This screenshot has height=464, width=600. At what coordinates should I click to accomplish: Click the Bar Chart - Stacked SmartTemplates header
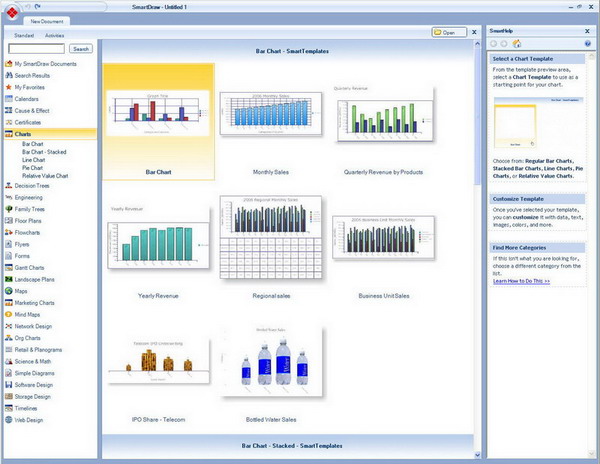point(292,446)
